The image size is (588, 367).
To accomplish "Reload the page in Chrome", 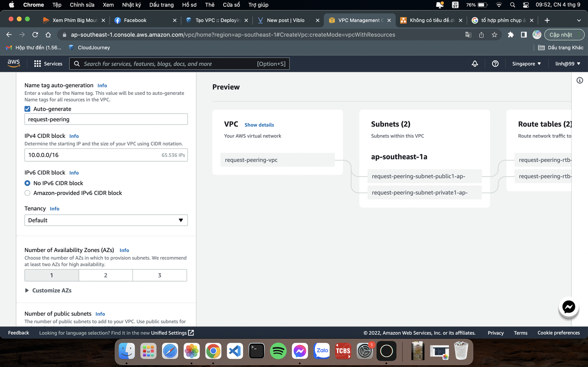I will click(35, 35).
